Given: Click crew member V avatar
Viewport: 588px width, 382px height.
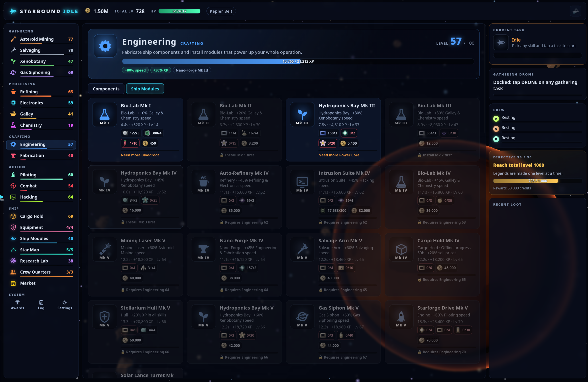Looking at the screenshot, I should click(x=496, y=129).
